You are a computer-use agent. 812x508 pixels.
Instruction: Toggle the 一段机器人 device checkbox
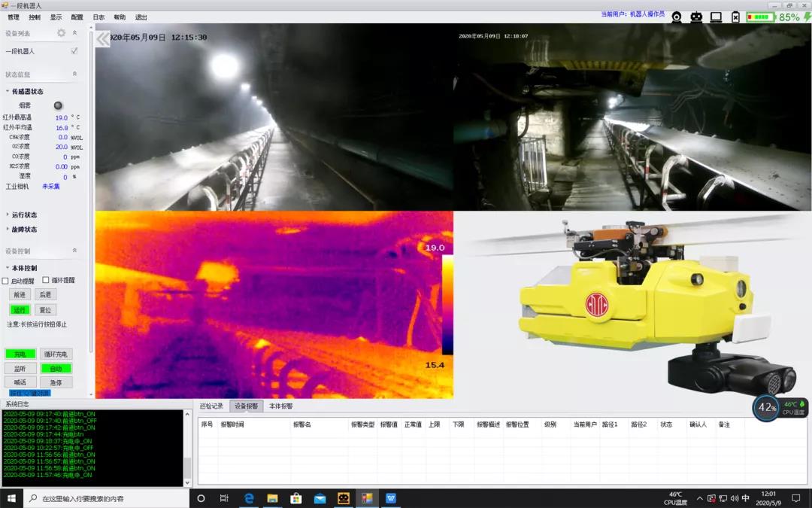pos(74,51)
